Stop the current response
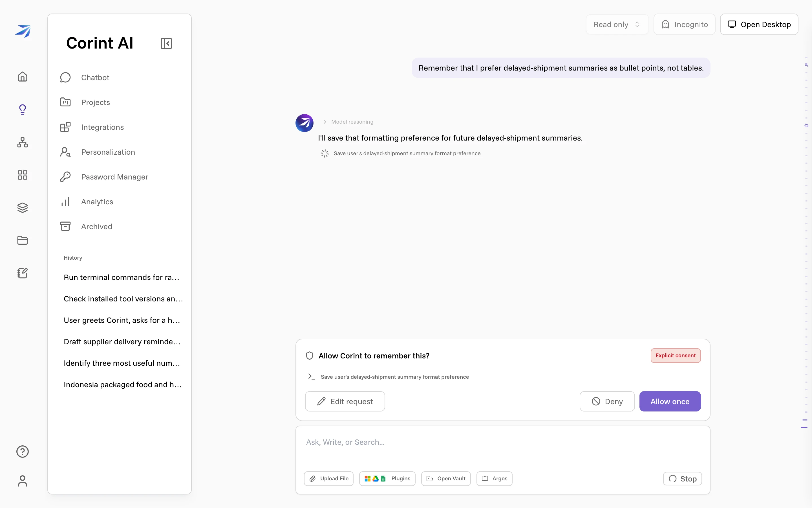 click(683, 478)
